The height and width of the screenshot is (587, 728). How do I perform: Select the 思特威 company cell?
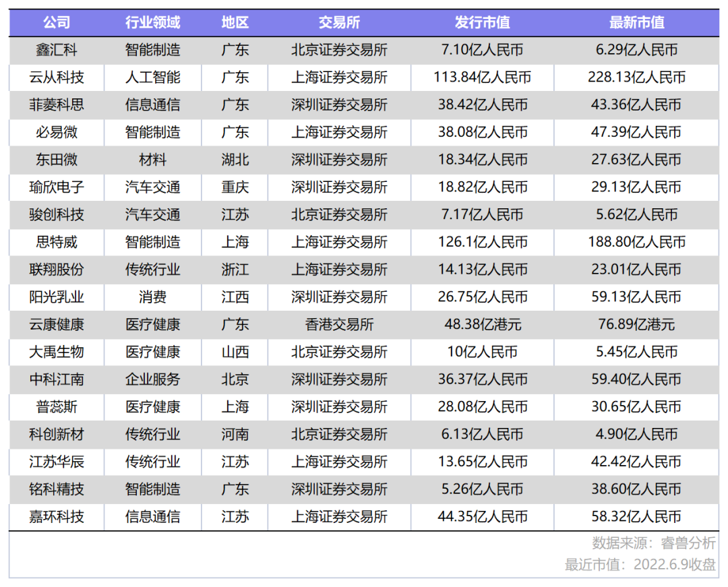[x=57, y=242]
